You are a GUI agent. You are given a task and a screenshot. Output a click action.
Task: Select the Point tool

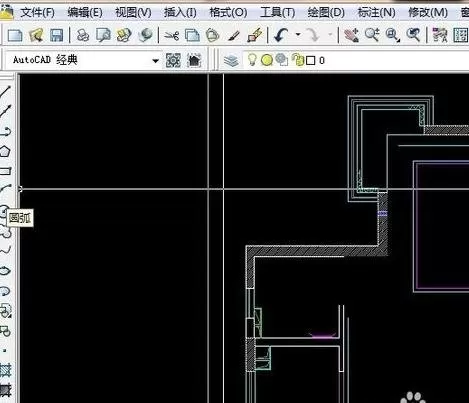click(x=5, y=350)
